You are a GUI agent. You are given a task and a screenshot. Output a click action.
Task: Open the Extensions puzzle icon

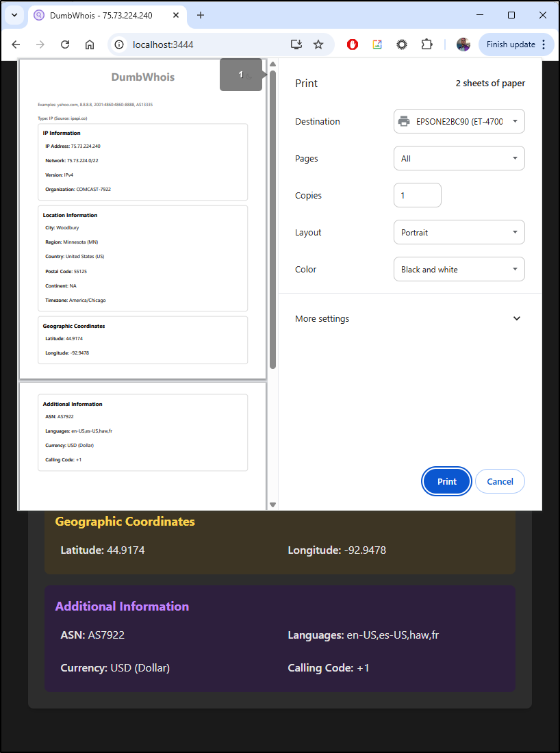tap(427, 44)
